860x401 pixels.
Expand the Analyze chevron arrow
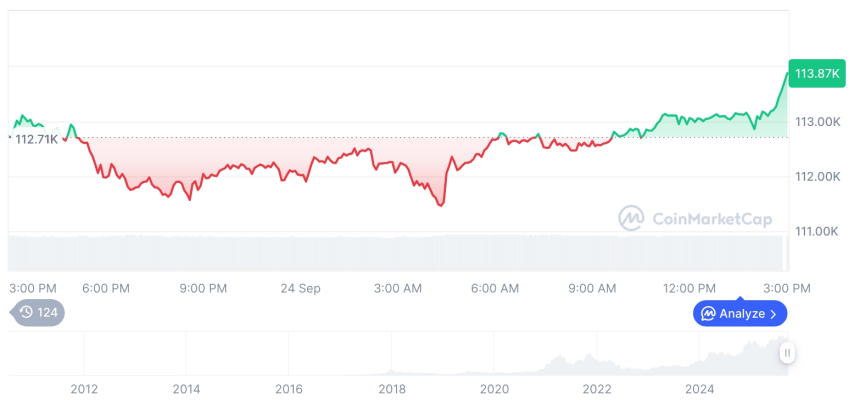[773, 314]
